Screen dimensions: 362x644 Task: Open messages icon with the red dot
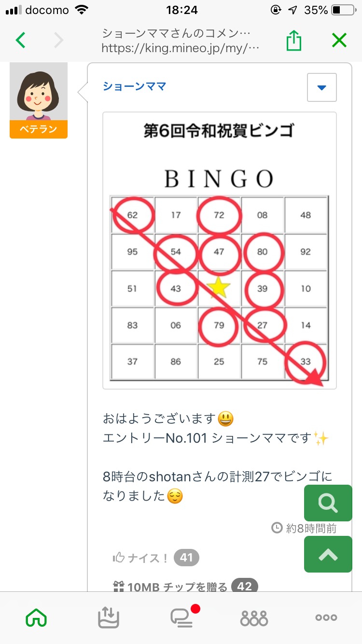(x=182, y=617)
